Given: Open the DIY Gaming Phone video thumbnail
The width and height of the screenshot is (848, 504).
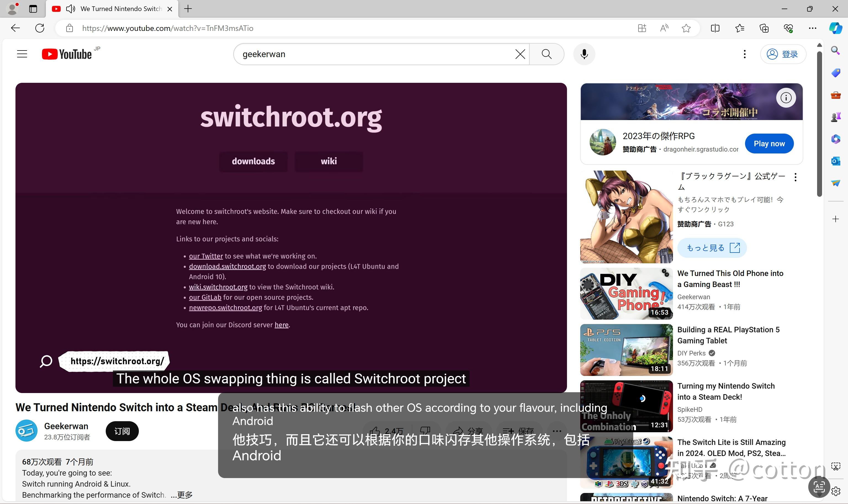Looking at the screenshot, I should click(x=626, y=293).
